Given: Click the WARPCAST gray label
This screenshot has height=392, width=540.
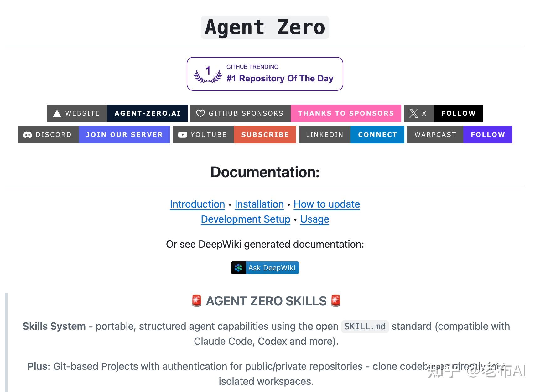Looking at the screenshot, I should 435,135.
